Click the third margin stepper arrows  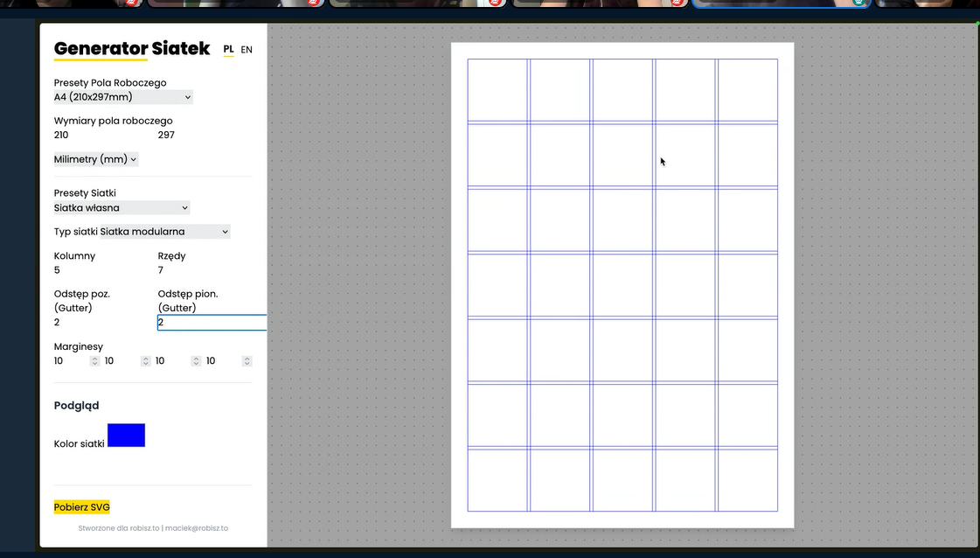click(x=196, y=361)
